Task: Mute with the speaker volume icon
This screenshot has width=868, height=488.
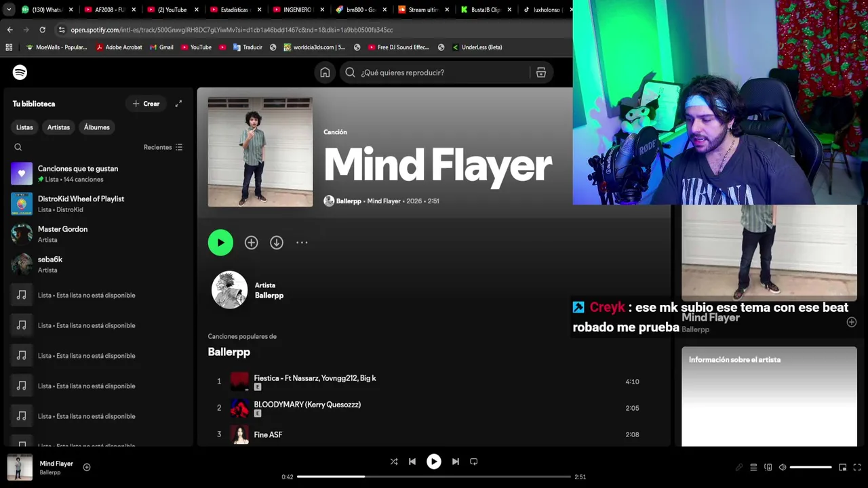Action: (783, 468)
